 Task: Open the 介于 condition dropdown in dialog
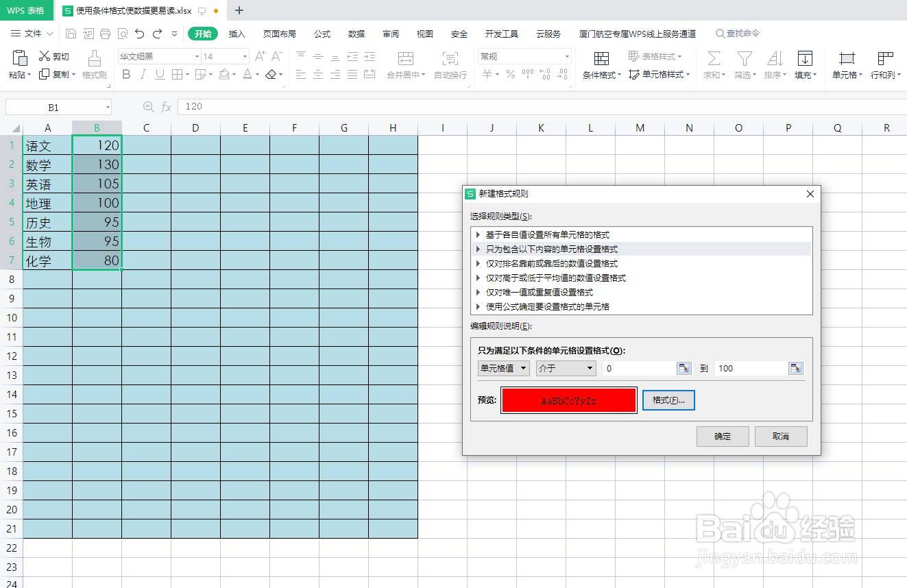point(566,368)
